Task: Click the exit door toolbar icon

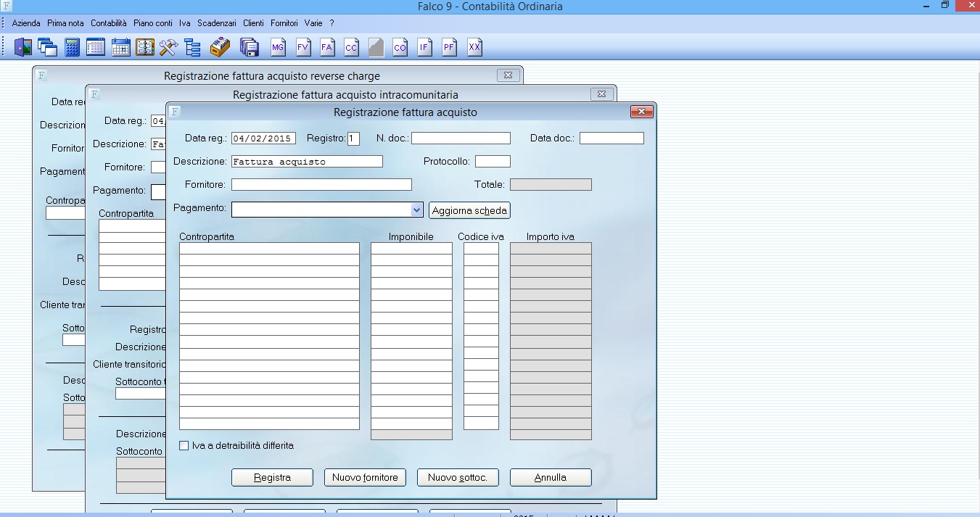Action: [x=23, y=47]
